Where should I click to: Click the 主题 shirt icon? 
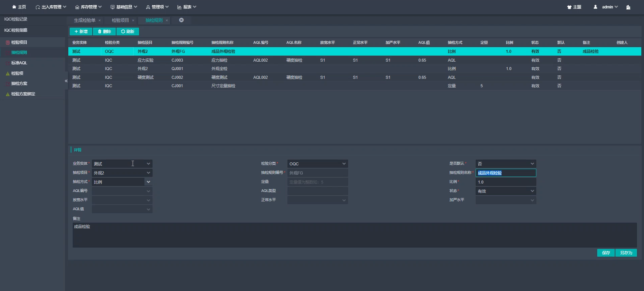[569, 7]
